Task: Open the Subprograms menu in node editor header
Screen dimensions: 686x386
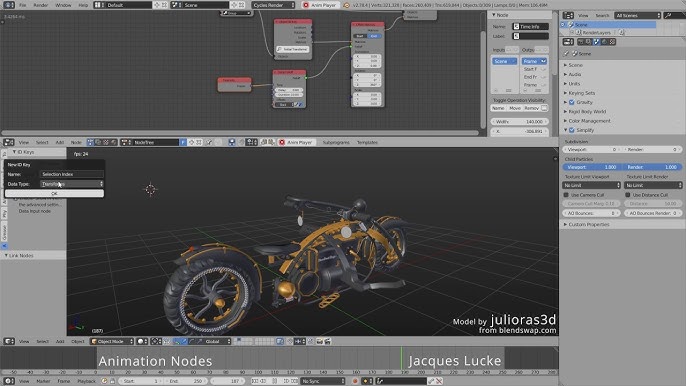Action: [336, 142]
